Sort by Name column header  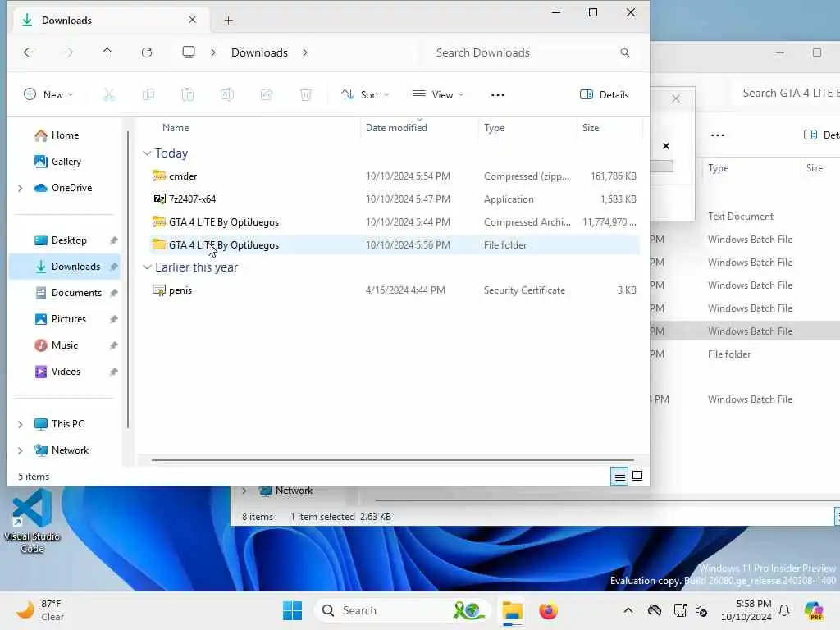pyautogui.click(x=176, y=127)
